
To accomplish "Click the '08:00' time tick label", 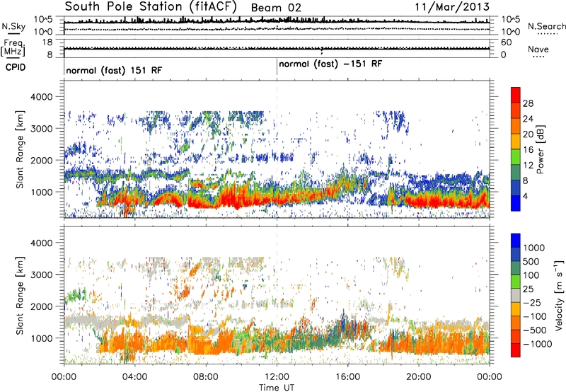I will 206,377.
